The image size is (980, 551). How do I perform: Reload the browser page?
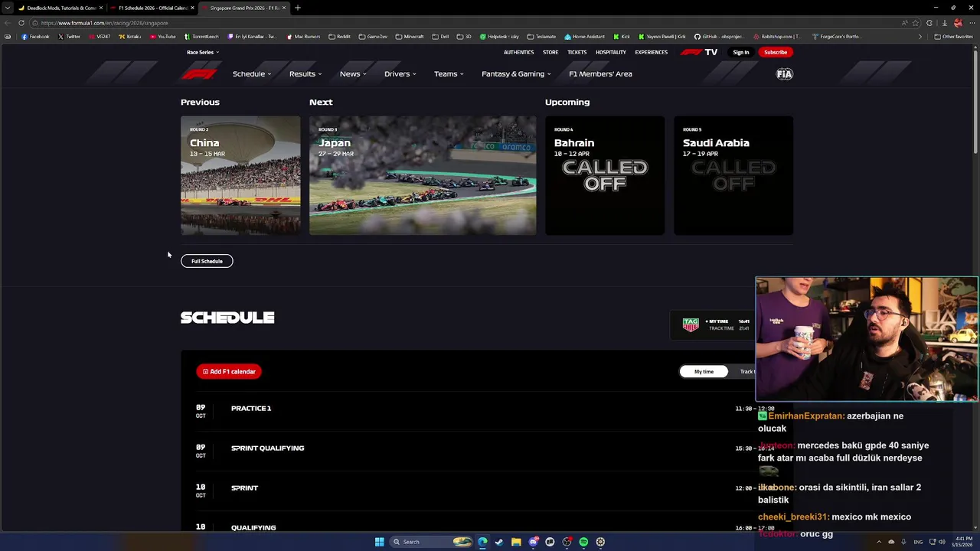coord(21,23)
